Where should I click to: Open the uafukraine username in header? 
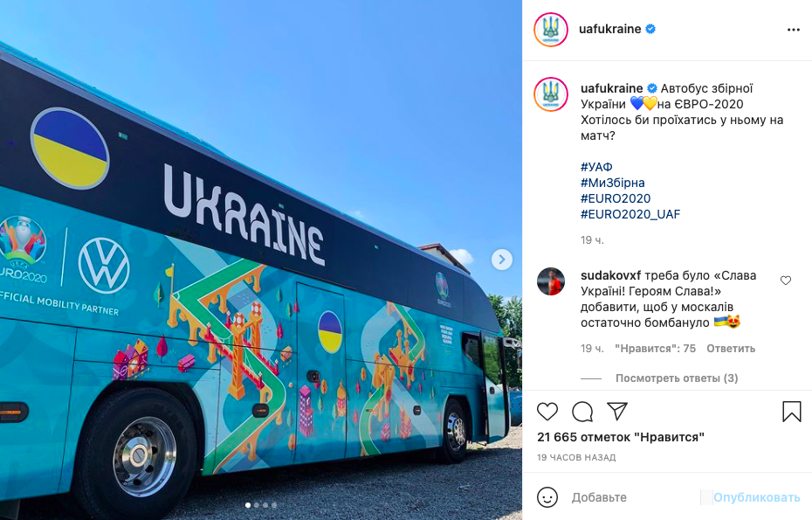[x=610, y=29]
